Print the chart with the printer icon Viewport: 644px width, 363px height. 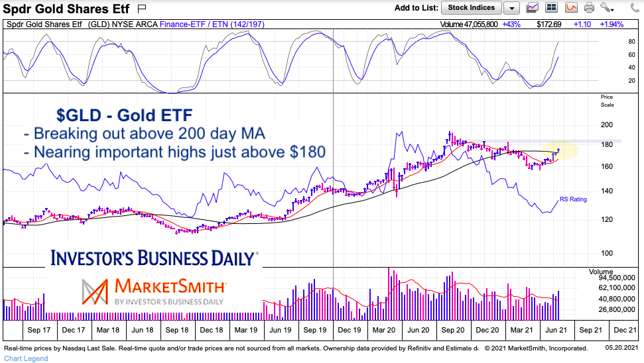[590, 7]
